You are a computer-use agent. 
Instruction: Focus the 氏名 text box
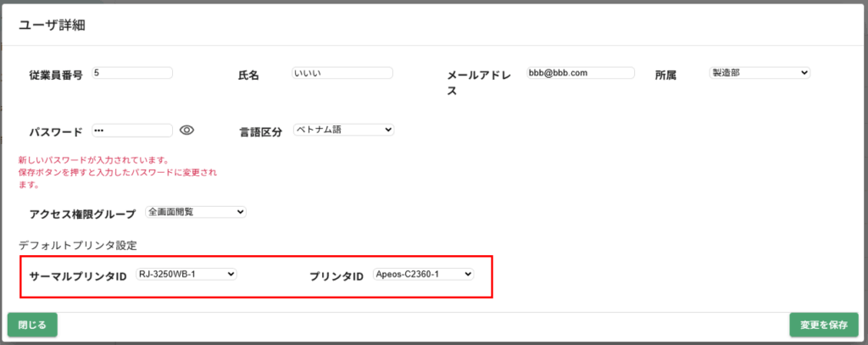point(342,74)
